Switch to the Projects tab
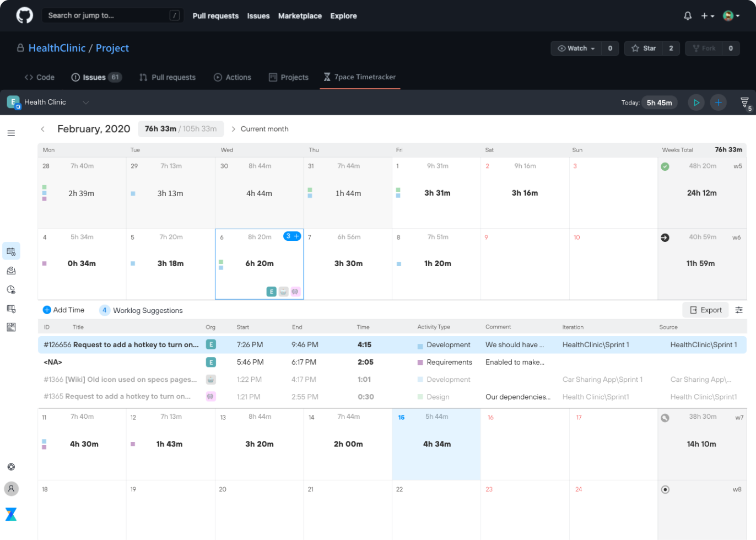Viewport: 756px width, 540px height. coord(288,77)
